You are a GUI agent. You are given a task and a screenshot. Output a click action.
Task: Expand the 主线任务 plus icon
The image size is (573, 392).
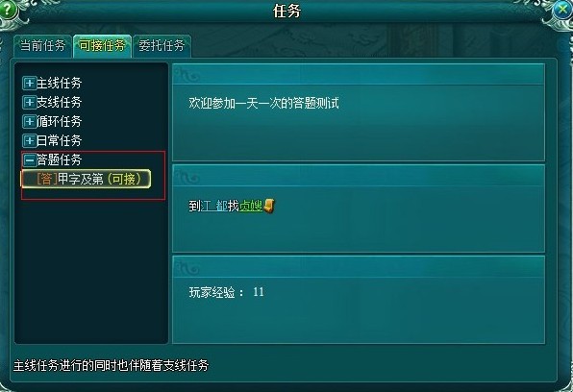click(29, 84)
